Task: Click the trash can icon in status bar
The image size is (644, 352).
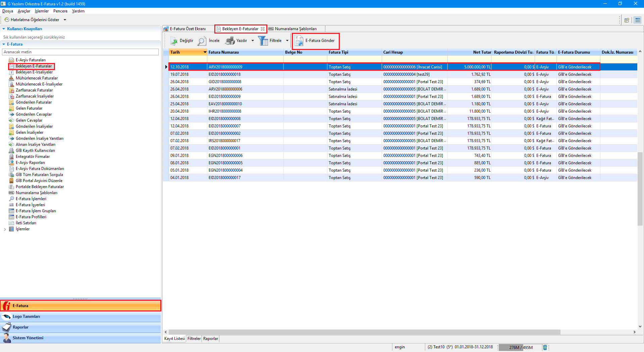Action: coord(545,347)
